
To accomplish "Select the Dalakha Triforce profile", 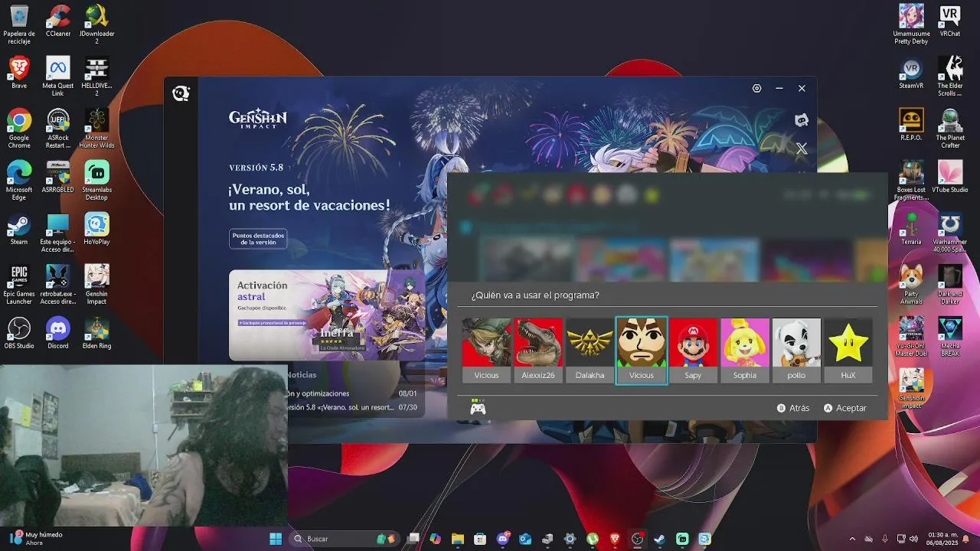I will [590, 350].
